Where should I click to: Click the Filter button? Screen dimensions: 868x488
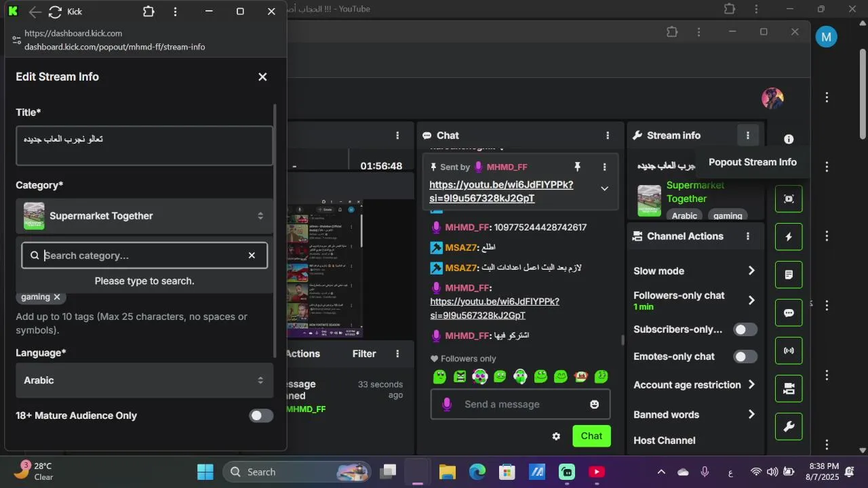[x=364, y=354]
